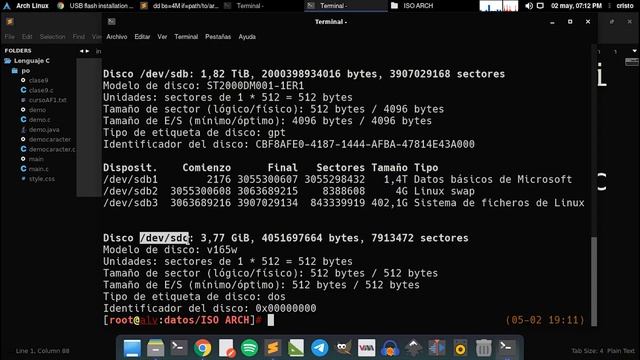This screenshot has height=360, width=640.
Task: Open the clock showing 02 may, 07:12 PM
Action: pyautogui.click(x=576, y=6)
